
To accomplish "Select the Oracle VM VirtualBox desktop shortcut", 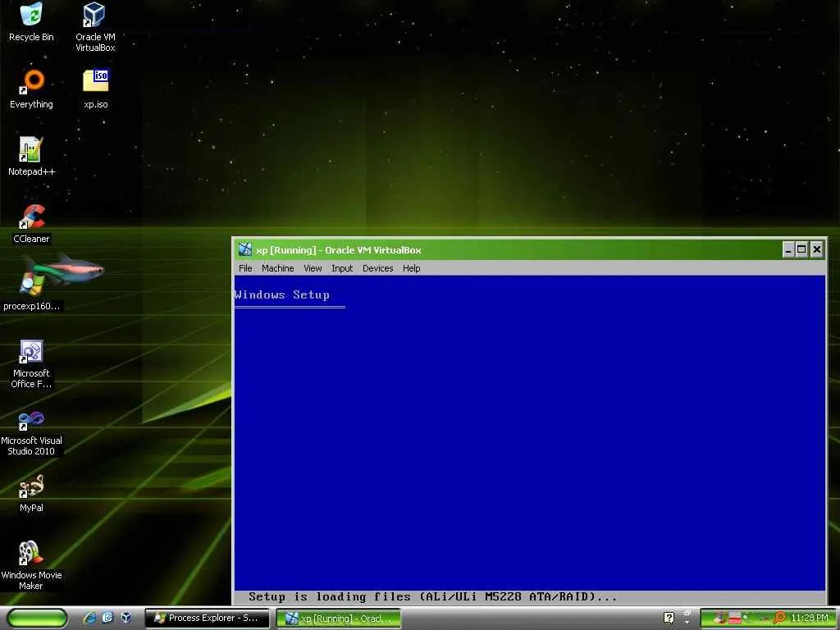I will click(x=95, y=27).
